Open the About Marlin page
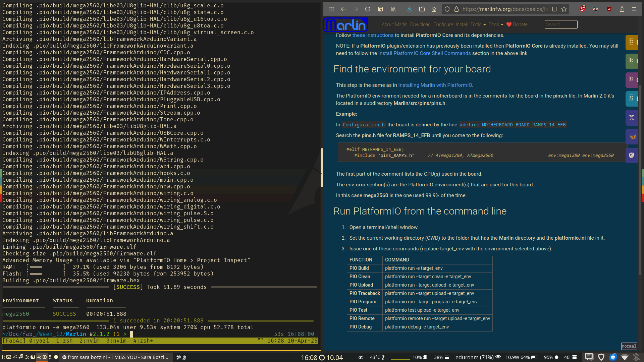This screenshot has width=644, height=362. pos(394,24)
